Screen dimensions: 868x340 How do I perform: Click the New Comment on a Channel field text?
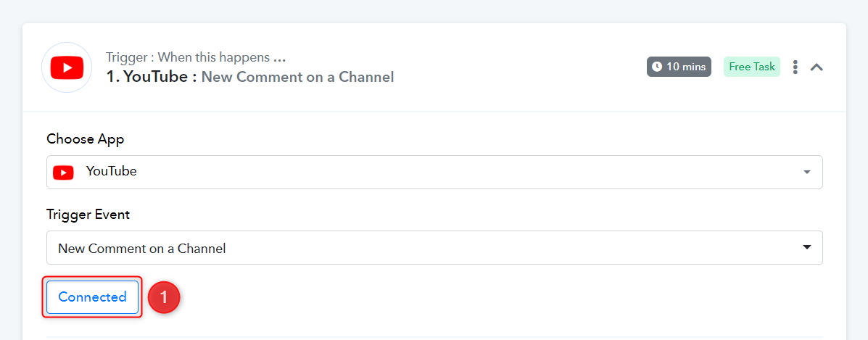tap(142, 248)
